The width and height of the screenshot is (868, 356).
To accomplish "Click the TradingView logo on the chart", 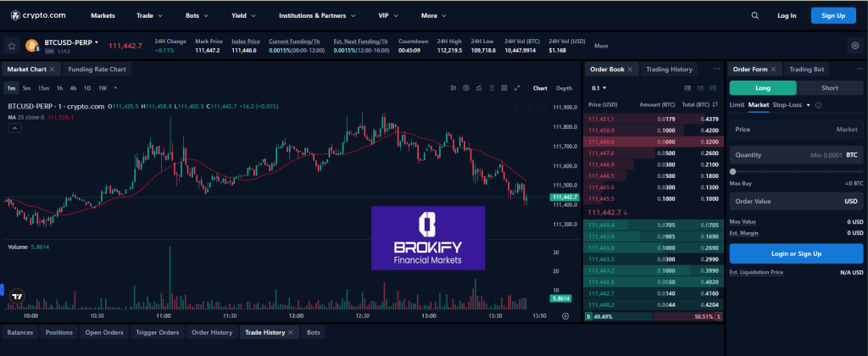I will tap(17, 297).
